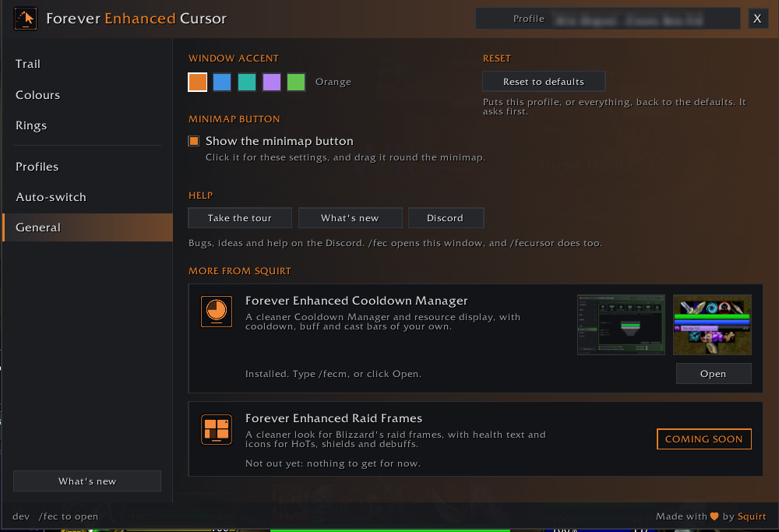Click 'Not out yet: nothing to get for now.'

[333, 463]
